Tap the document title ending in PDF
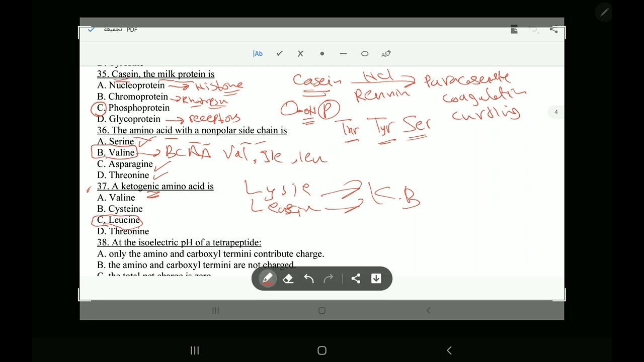The image size is (644, 362). (120, 29)
